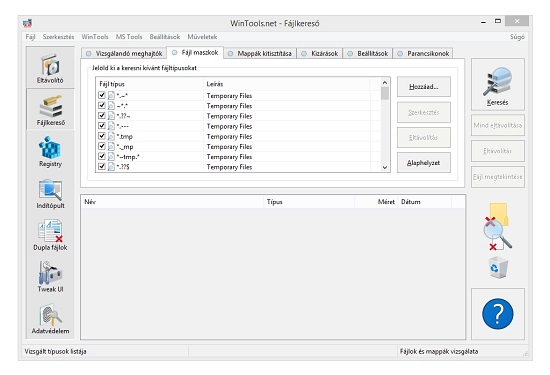Switch to the Kizárások tab
550x375 pixels.
[x=320, y=53]
